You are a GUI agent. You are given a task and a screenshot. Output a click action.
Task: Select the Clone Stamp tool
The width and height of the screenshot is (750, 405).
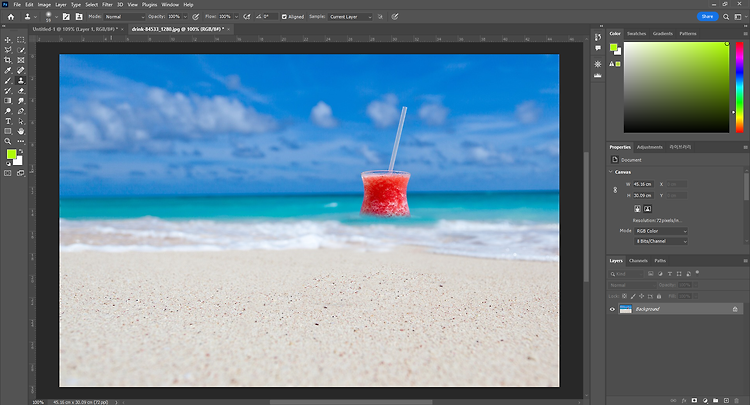click(x=21, y=80)
